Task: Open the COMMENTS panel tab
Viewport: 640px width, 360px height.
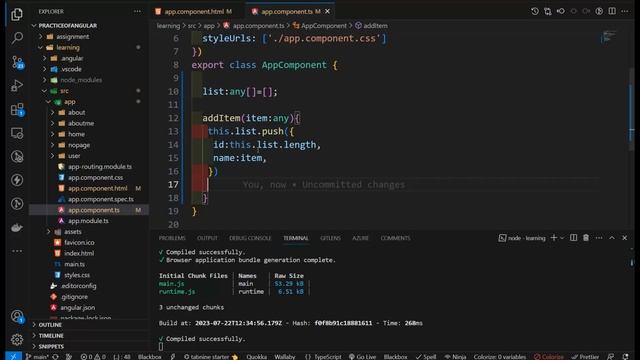Action: click(395, 238)
